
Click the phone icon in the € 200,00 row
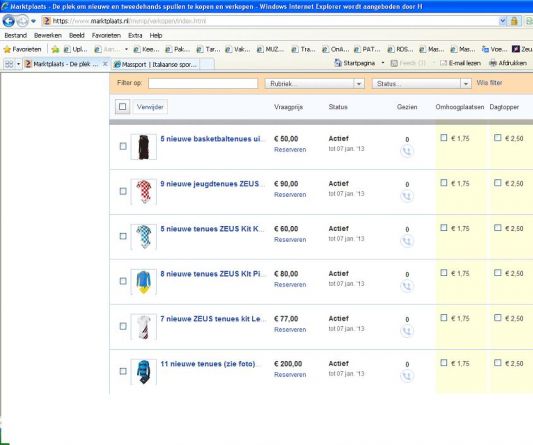407,376
